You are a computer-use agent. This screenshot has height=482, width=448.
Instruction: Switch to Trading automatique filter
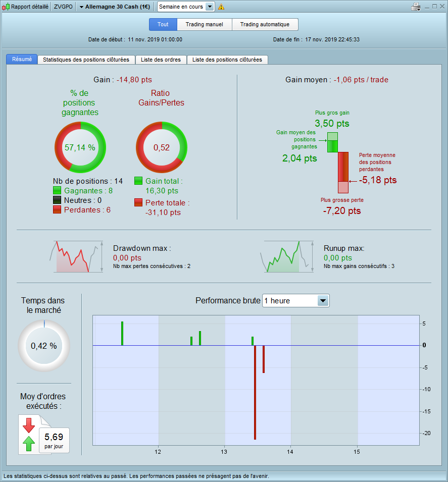[265, 25]
